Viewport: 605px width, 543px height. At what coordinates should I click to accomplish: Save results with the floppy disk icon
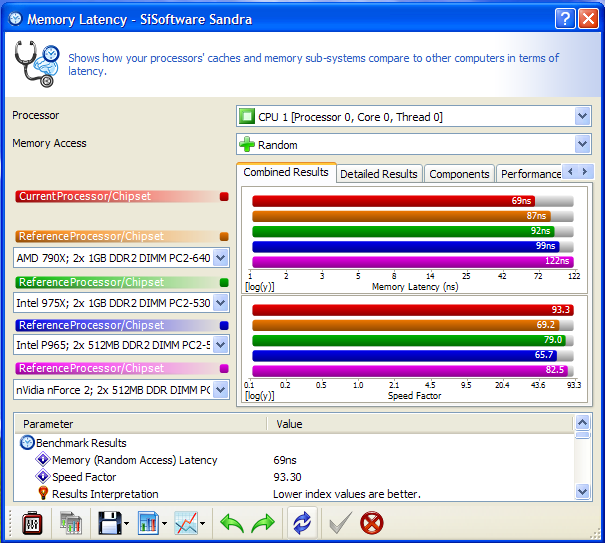tap(110, 523)
